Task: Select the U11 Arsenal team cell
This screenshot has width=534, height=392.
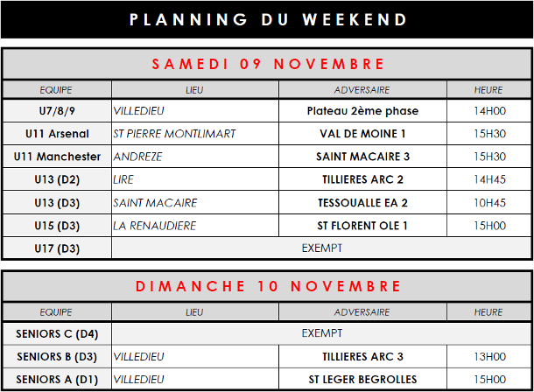Action: pos(58,134)
